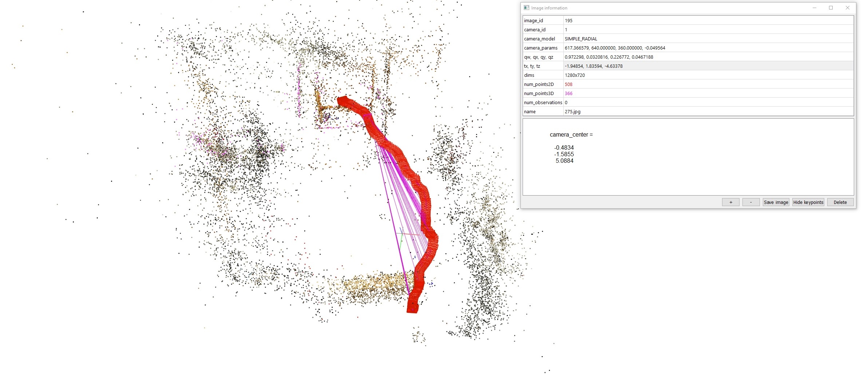The image size is (868, 374).
Task: Zoom in using the + button
Action: [x=730, y=202]
